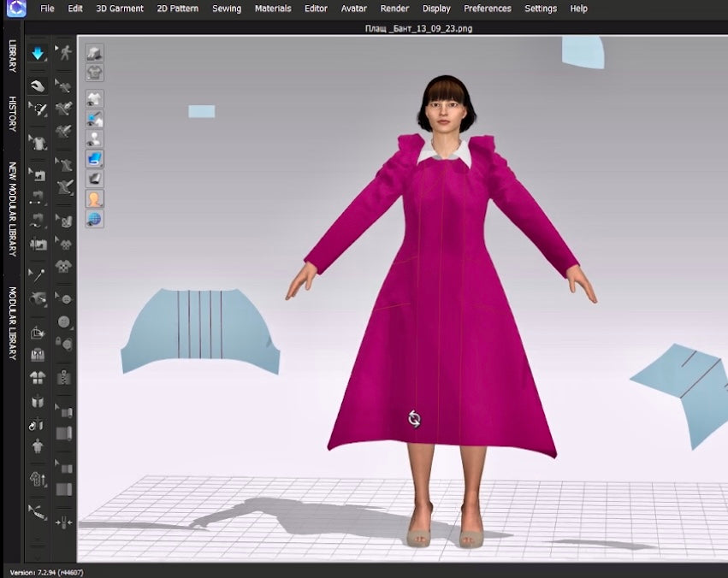Screen dimensions: 728x578
Task: Toggle avatar visibility in viewport toolbar
Action: (x=94, y=139)
